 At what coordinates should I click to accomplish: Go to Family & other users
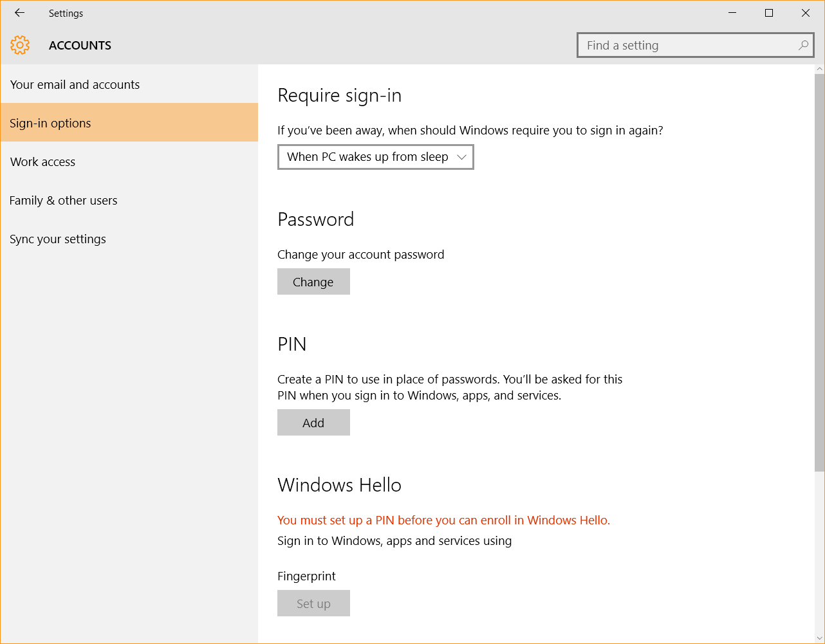pos(129,200)
